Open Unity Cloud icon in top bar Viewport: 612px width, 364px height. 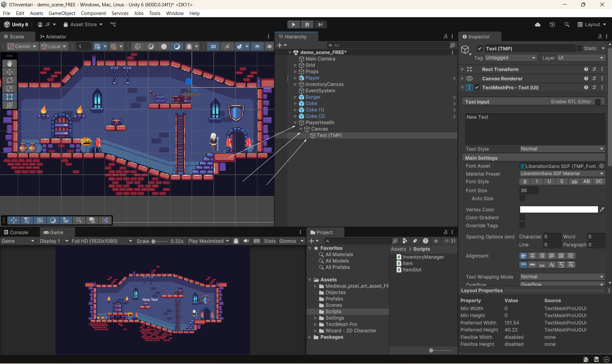[538, 25]
